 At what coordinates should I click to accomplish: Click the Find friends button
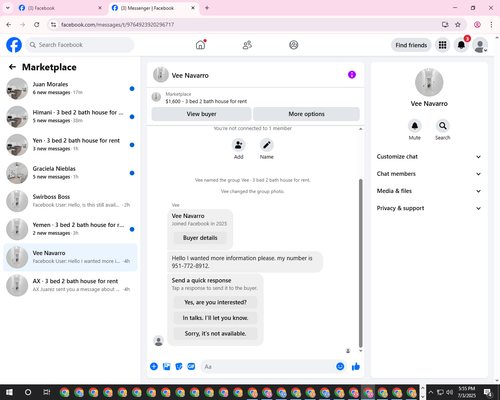[411, 45]
